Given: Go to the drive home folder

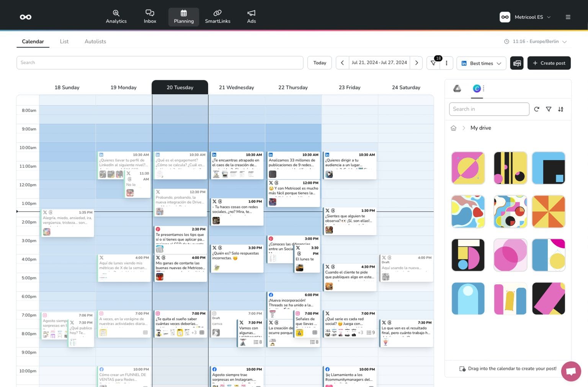Looking at the screenshot, I should (x=454, y=128).
